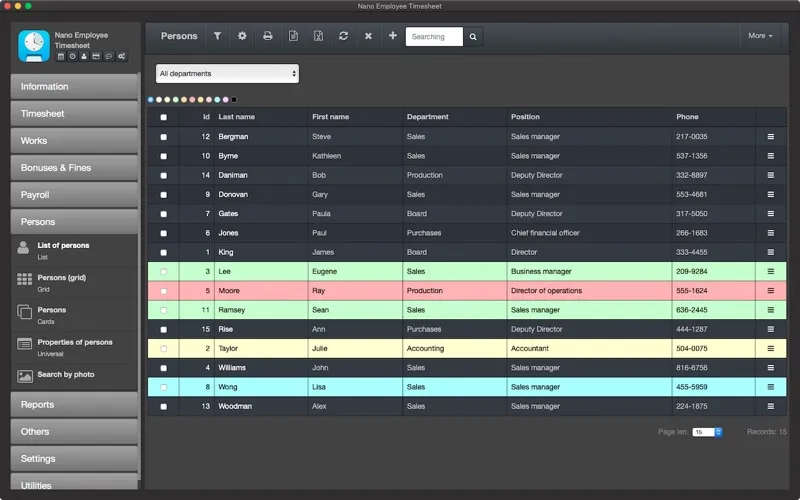This screenshot has height=500, width=800.
Task: Check the box for Byrne row
Action: tap(163, 156)
